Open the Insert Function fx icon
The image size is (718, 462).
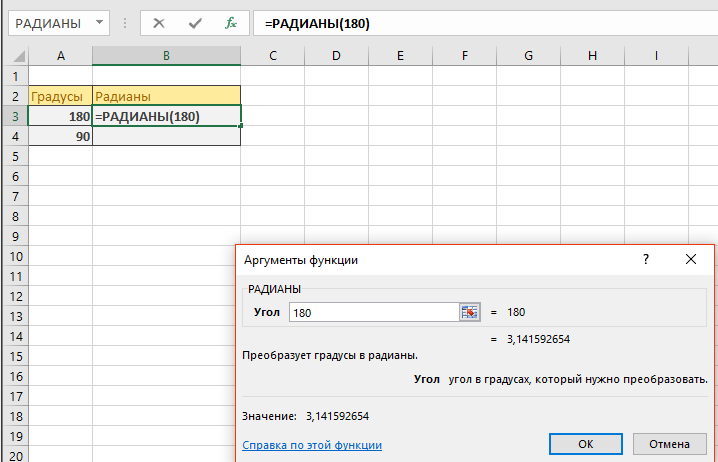pyautogui.click(x=231, y=23)
